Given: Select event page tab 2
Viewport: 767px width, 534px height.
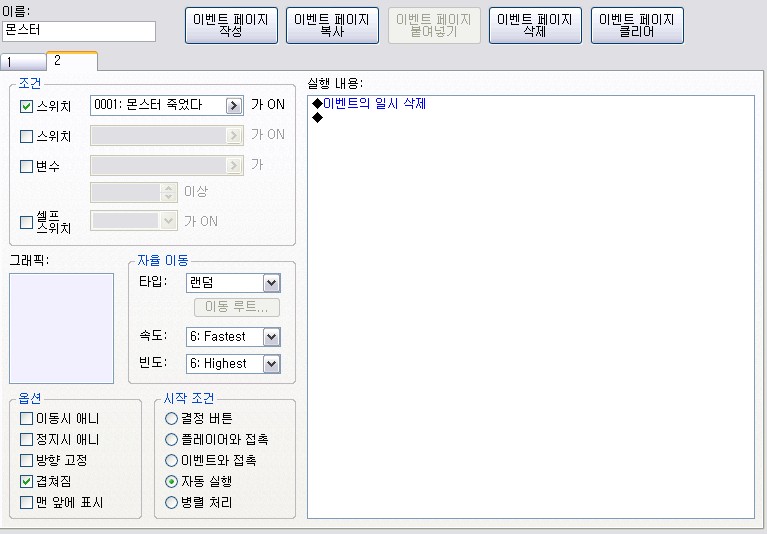Looking at the screenshot, I should 70,61.
